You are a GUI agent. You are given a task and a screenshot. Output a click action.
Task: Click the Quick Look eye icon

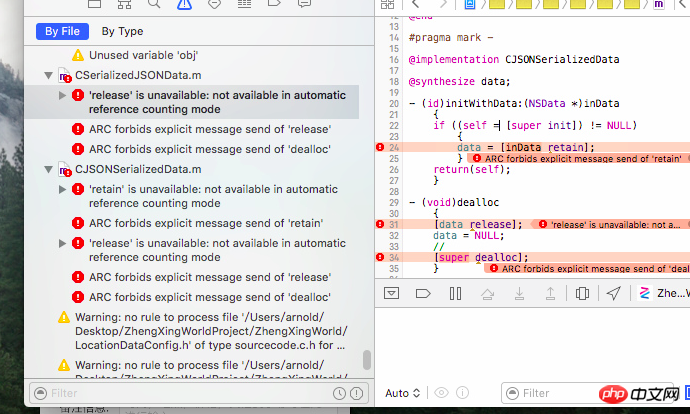(441, 392)
